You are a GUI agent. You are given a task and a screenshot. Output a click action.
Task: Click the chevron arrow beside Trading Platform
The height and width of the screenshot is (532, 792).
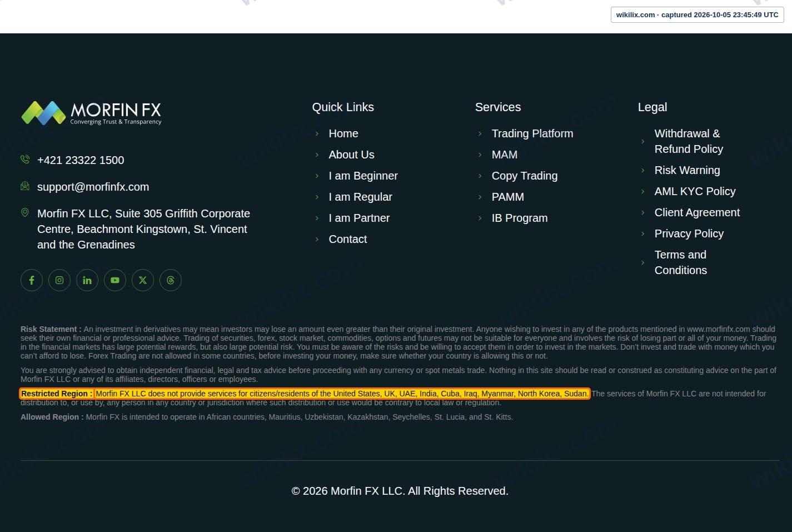(480, 133)
